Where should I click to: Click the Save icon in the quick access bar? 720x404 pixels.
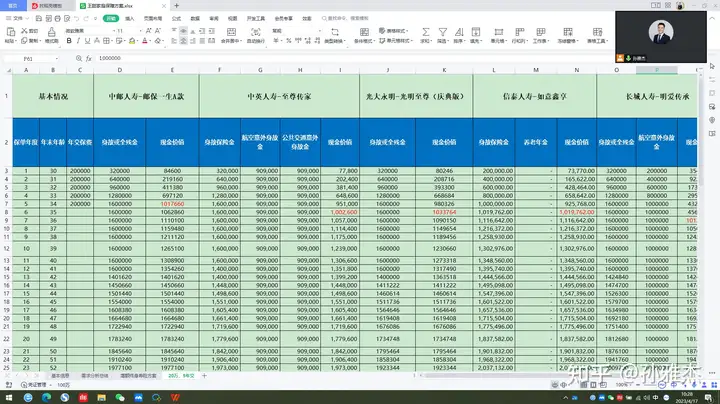(x=39, y=18)
